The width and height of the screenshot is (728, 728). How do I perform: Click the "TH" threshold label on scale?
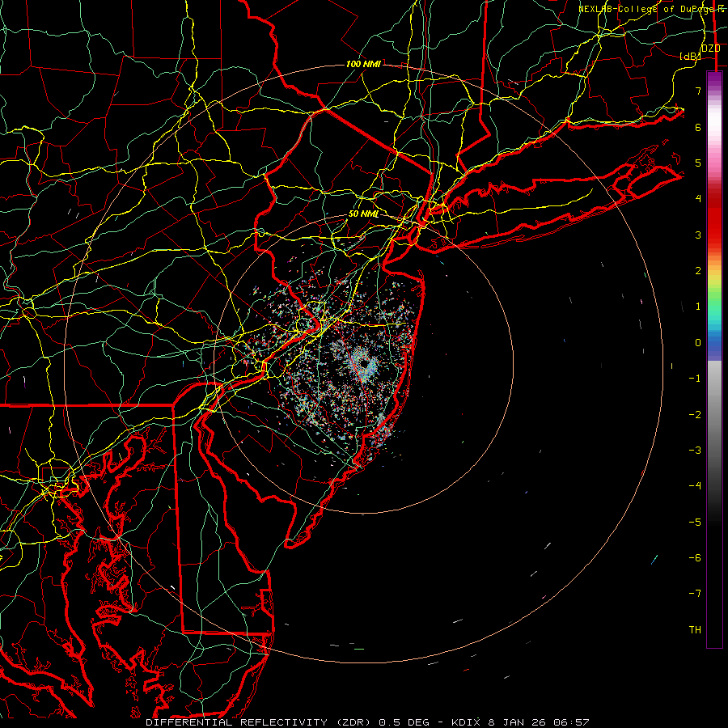point(695,630)
